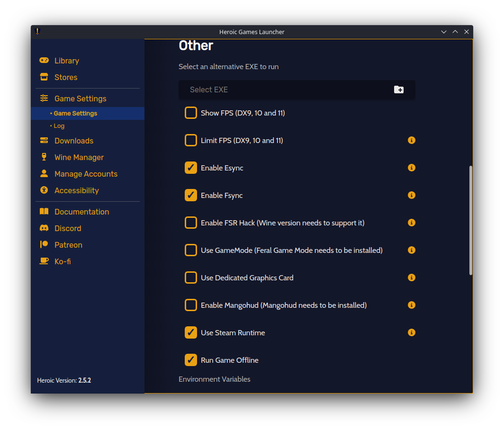Click the Game Settings sliders icon
This screenshot has width=504, height=430.
coord(44,99)
